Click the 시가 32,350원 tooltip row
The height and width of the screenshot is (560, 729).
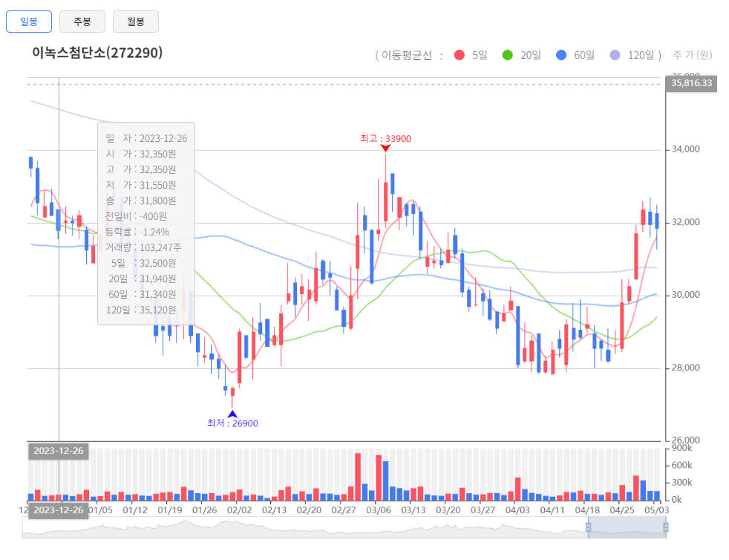(141, 154)
